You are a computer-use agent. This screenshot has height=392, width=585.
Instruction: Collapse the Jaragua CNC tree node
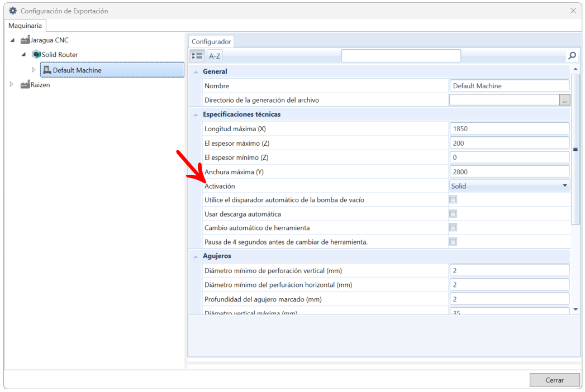click(x=12, y=40)
